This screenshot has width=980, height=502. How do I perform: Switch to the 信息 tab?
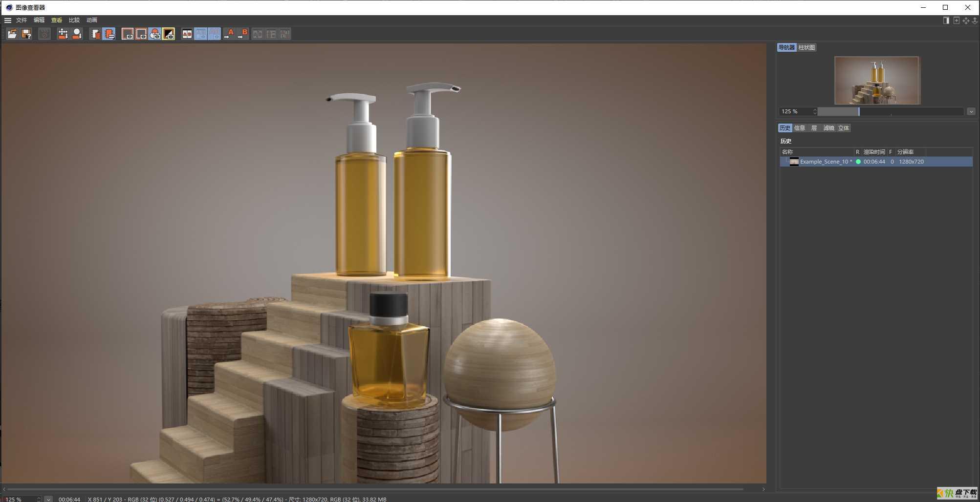(x=800, y=128)
